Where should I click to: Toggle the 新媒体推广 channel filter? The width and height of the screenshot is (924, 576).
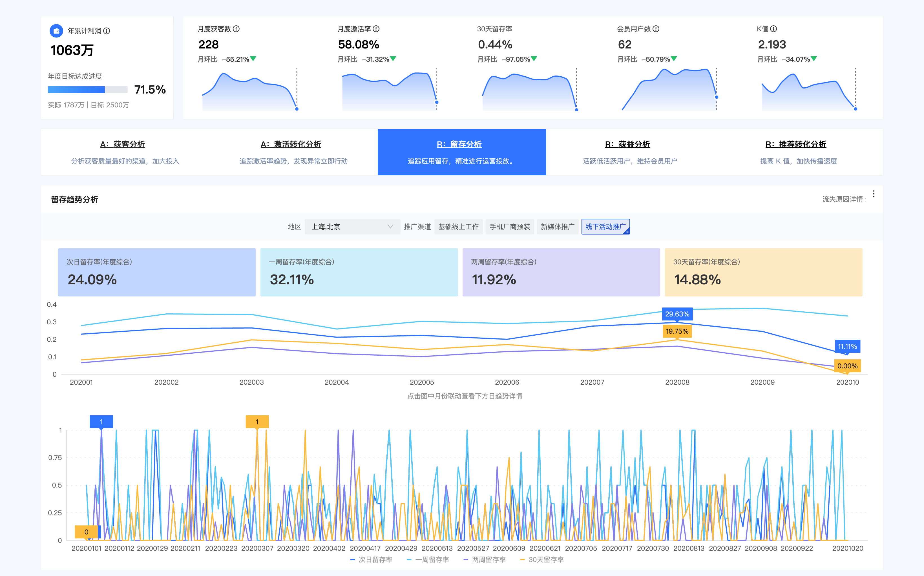pyautogui.click(x=558, y=227)
